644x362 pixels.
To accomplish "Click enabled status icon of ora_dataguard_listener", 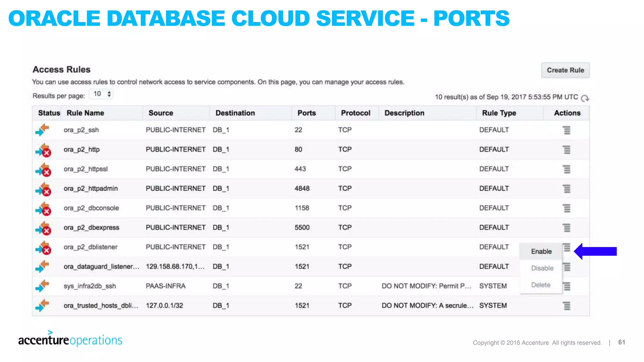I will 42,266.
